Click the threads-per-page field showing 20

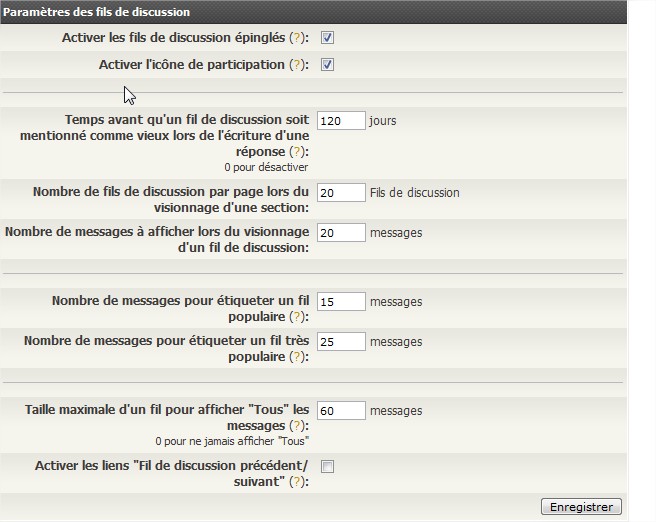[x=341, y=192]
